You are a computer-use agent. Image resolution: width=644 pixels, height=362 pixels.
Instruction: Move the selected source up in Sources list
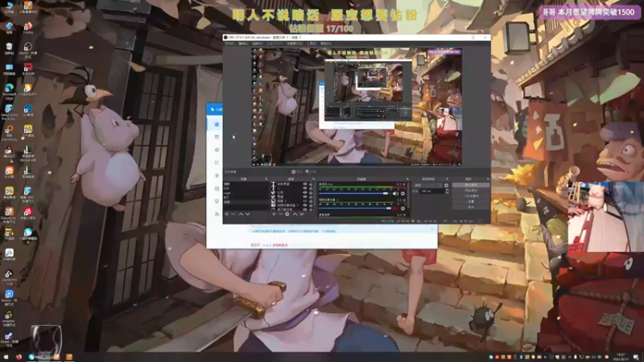[x=295, y=214]
